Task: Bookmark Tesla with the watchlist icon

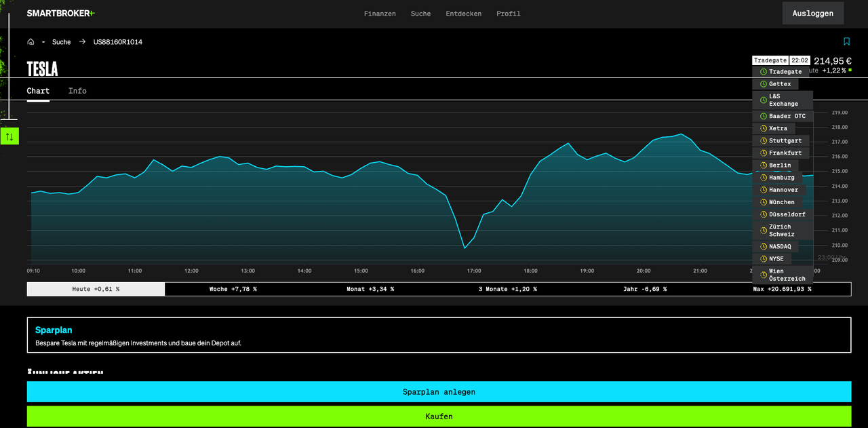Action: 846,41
